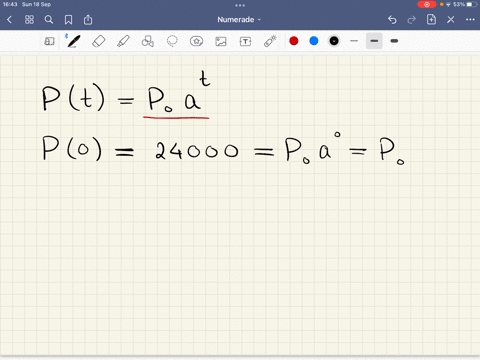The image size is (480, 360).
Task: Choose the medium stroke width
Action: (x=374, y=41)
